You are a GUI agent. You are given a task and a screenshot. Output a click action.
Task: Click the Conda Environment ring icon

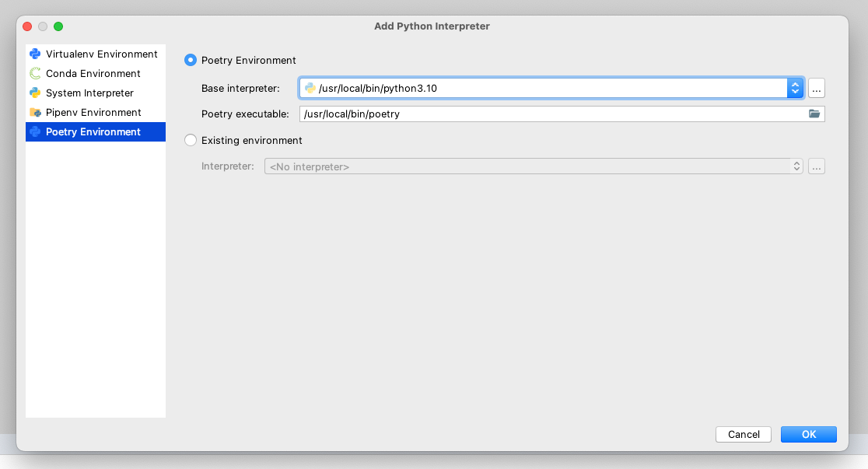(35, 74)
